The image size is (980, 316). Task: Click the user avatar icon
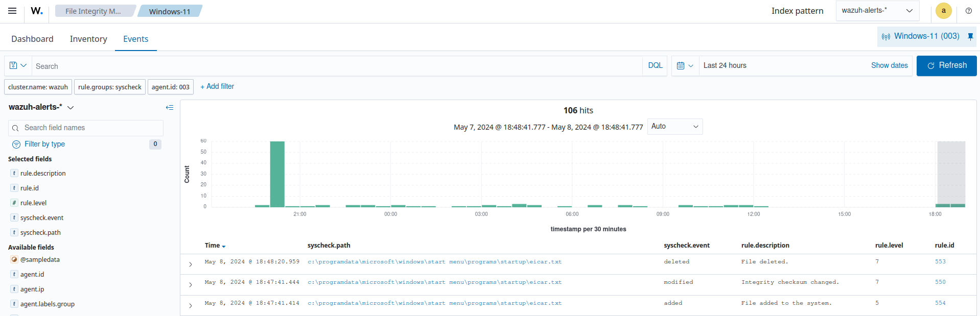coord(943,11)
